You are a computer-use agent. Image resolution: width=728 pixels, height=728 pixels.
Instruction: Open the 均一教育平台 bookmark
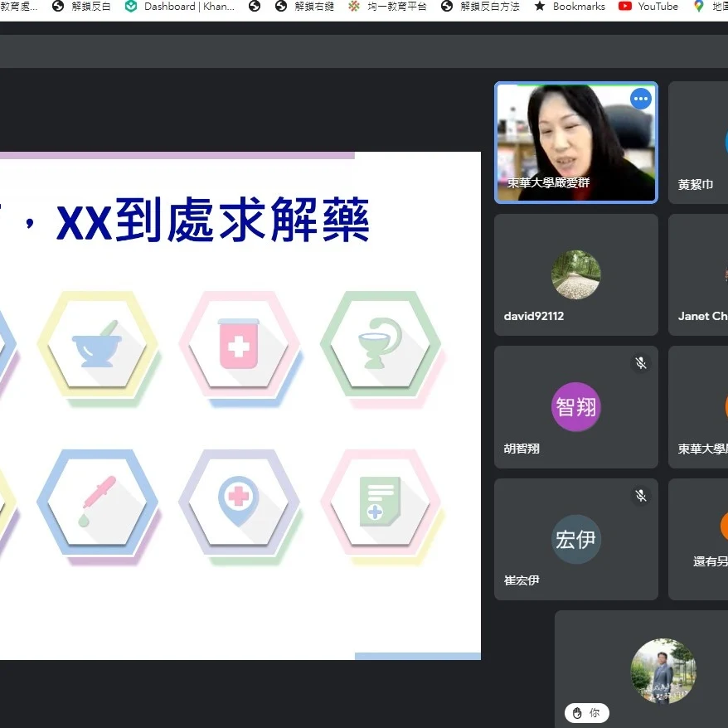[389, 7]
